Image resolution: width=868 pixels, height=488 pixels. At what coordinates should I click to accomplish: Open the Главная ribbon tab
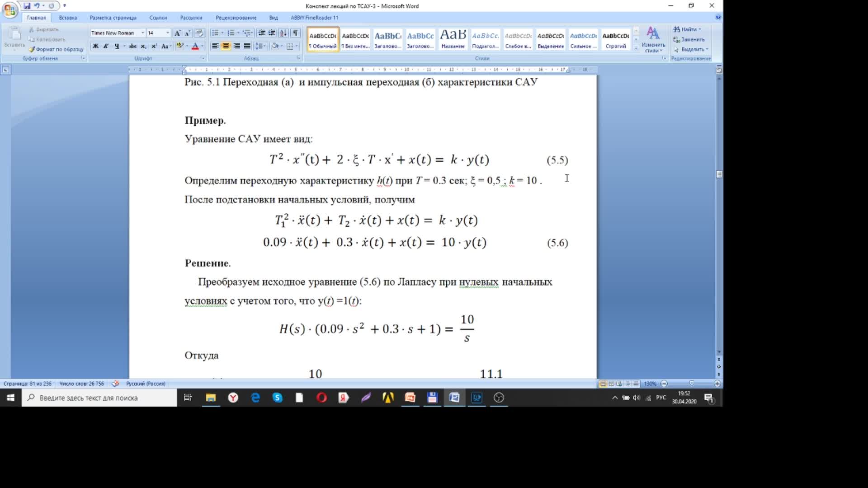coord(36,18)
